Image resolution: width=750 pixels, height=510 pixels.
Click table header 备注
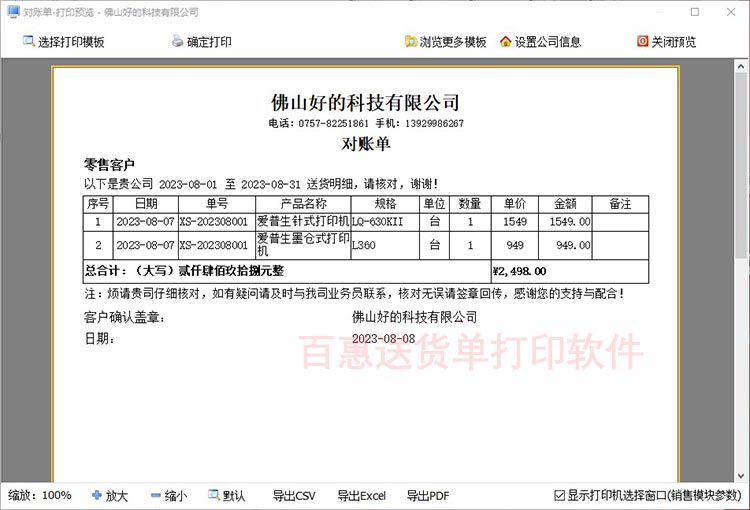[620, 204]
